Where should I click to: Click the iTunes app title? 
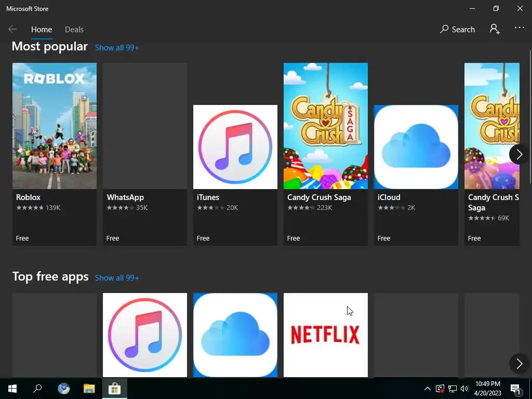[208, 197]
